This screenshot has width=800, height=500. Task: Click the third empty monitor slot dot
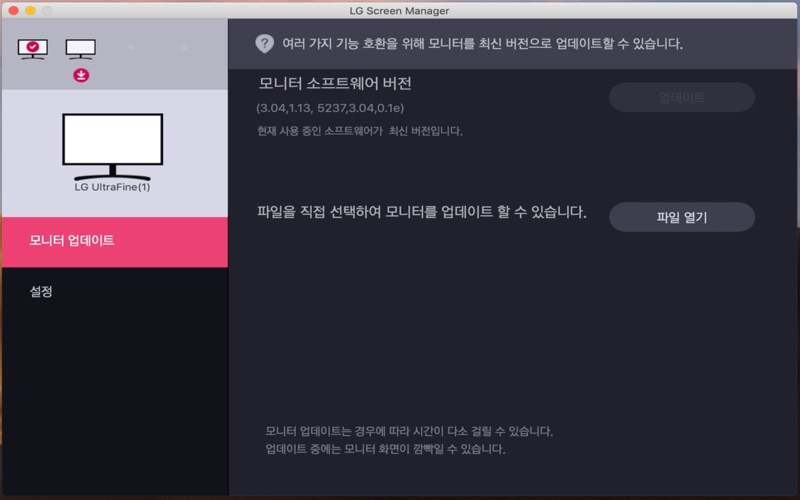click(131, 47)
